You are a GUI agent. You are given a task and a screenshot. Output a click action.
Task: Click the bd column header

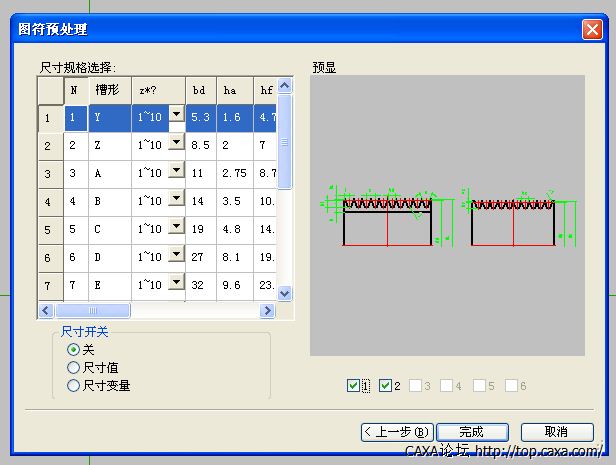(199, 90)
